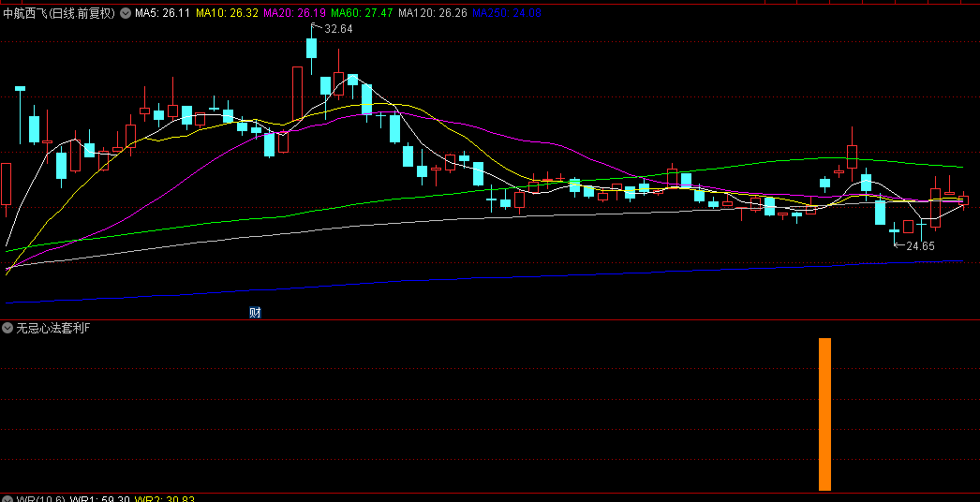This screenshot has height=502, width=980.
Task: Click the MA60: 27.47 legend value
Action: (x=363, y=13)
